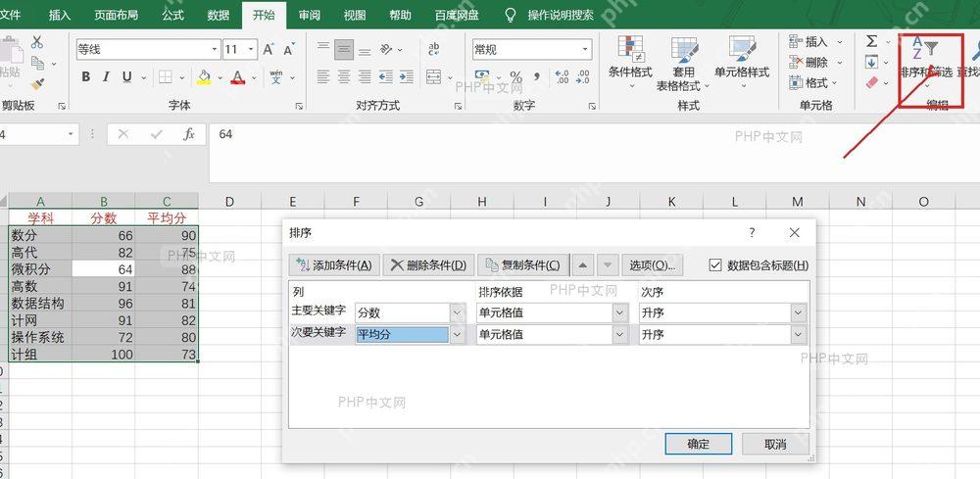The image size is (980, 479).
Task: Click the red font color A
Action: (237, 76)
